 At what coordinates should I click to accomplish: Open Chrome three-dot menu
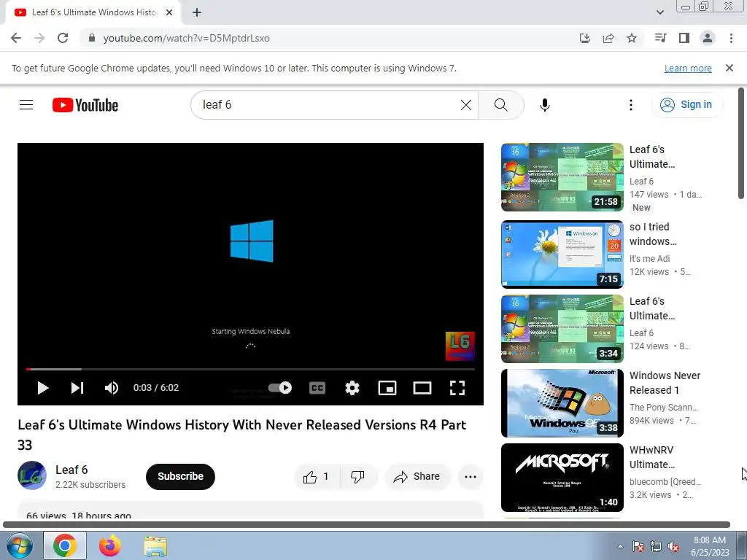731,38
